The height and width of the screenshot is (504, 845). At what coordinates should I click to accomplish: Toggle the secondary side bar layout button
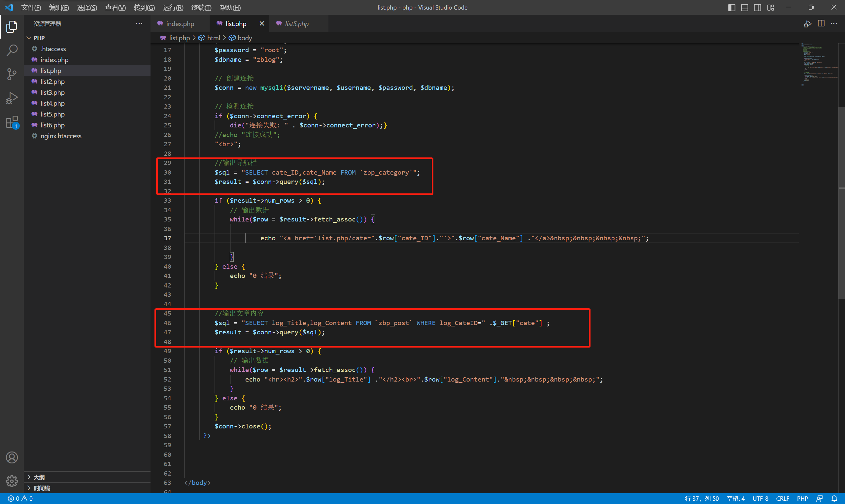coord(758,8)
